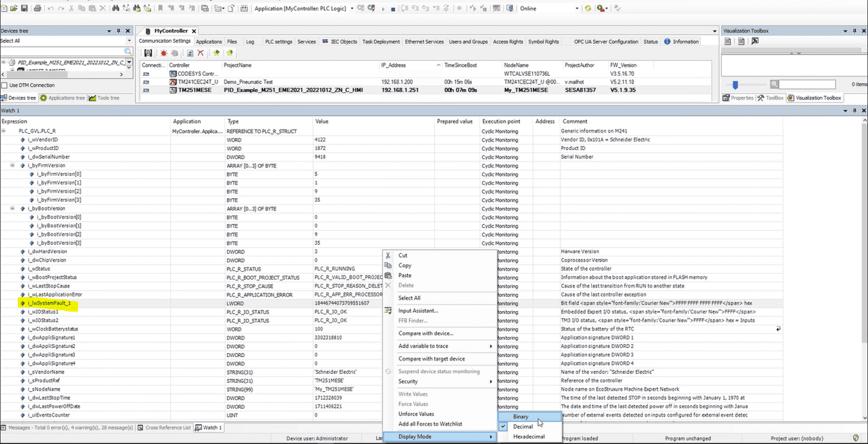Collapse the i_byBootVersion array
Viewport: 868px width, 444px height.
click(13, 208)
